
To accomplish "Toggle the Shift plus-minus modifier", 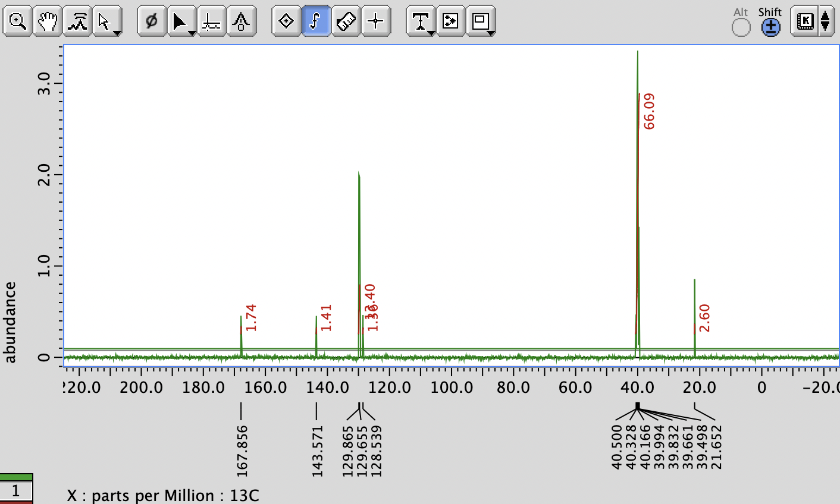I will tap(770, 27).
